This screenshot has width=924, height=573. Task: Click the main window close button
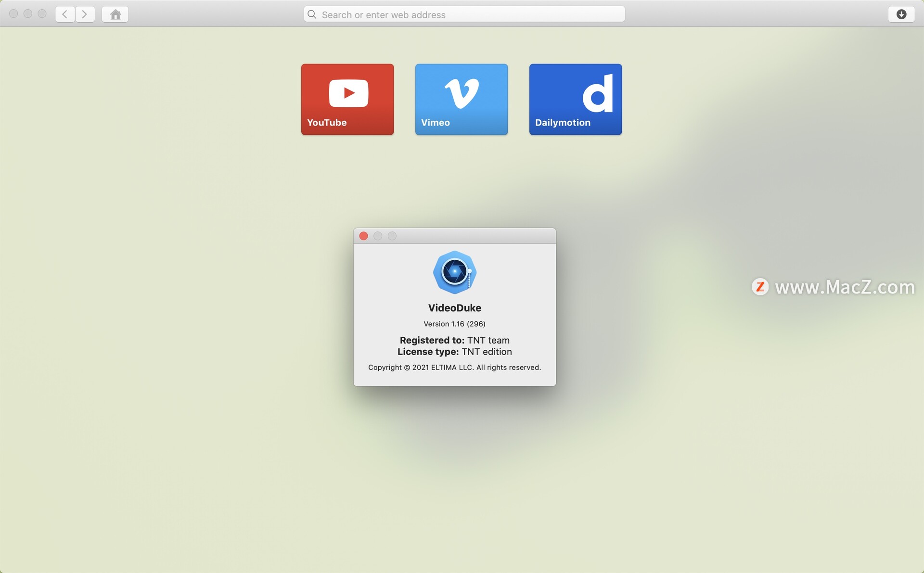tap(13, 14)
